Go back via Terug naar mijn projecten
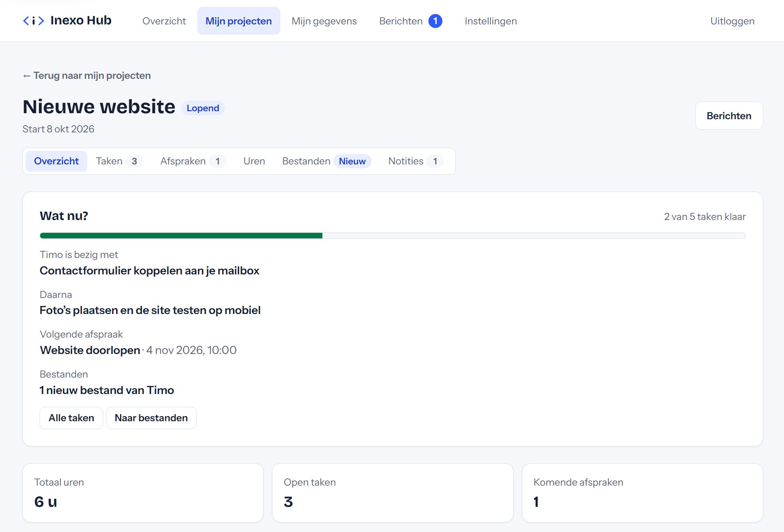The width and height of the screenshot is (784, 532). click(87, 76)
